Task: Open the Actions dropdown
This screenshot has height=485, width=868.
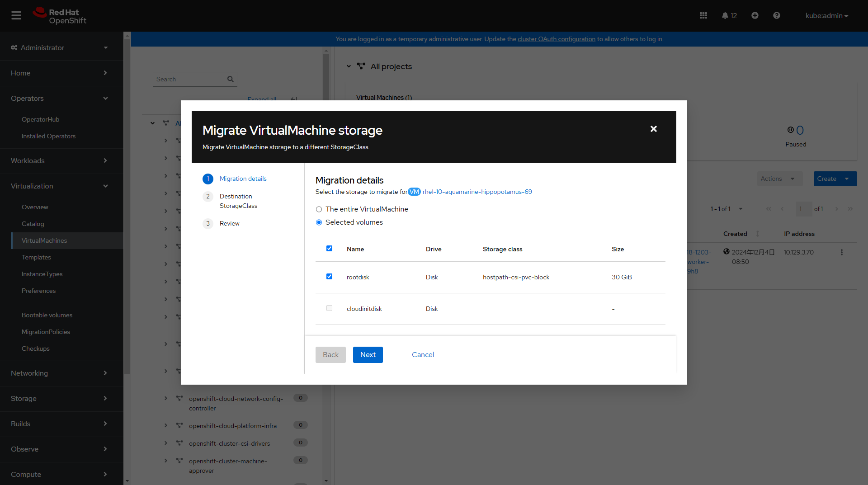Action: click(x=779, y=179)
